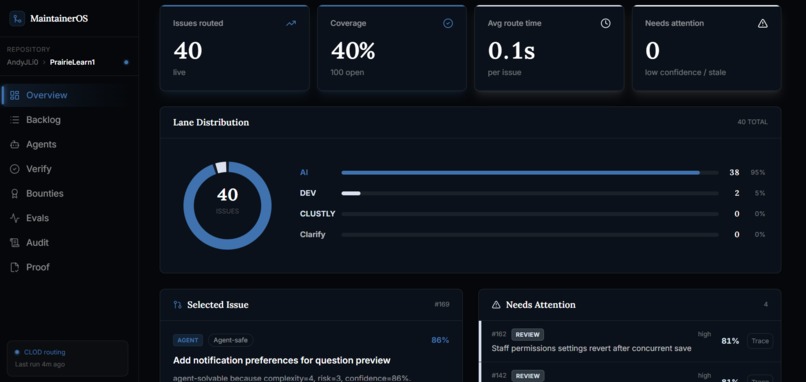This screenshot has height=382, width=806.
Task: Click the REVIEW badge on issue #162
Action: [x=527, y=335]
